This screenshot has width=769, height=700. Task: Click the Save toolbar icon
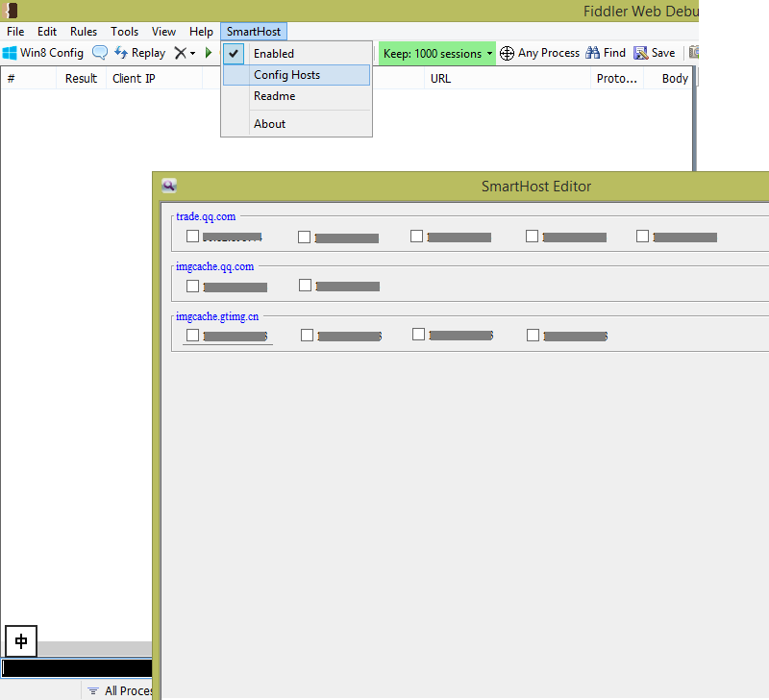point(640,53)
